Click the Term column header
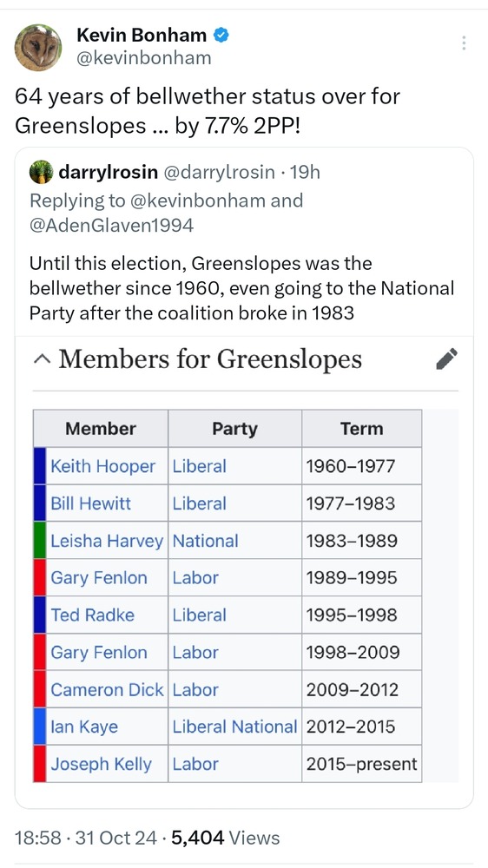 click(x=362, y=429)
